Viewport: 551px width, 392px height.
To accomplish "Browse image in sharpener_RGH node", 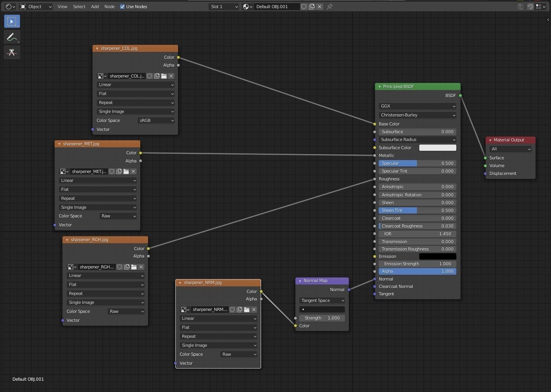I will (72, 267).
